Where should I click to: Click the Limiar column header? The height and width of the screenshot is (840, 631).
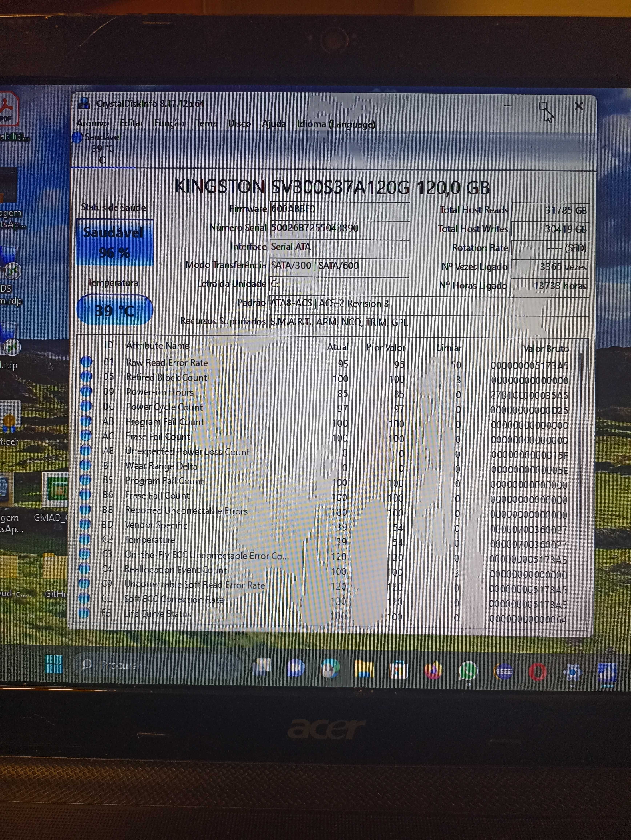pos(449,348)
